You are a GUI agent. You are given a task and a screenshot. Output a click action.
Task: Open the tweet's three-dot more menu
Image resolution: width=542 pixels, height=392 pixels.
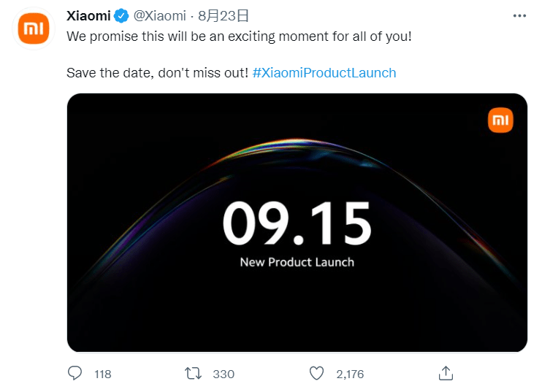click(519, 15)
